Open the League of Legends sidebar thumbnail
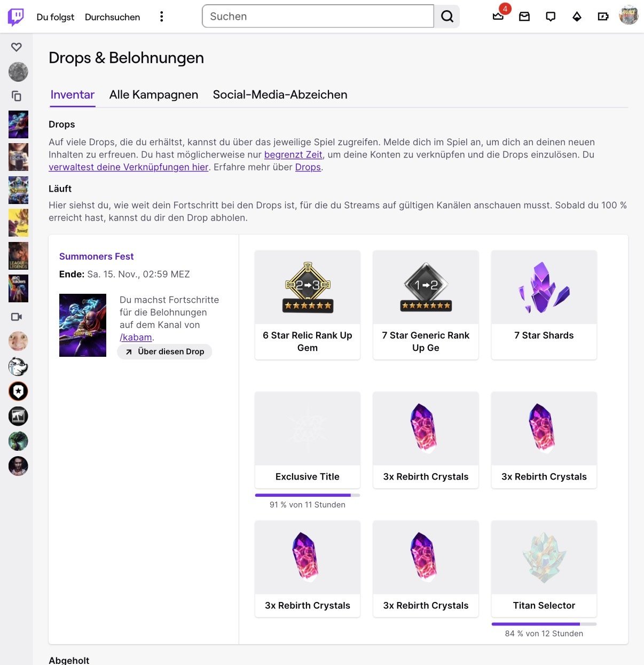Viewport: 644px width, 665px height. pos(18,256)
